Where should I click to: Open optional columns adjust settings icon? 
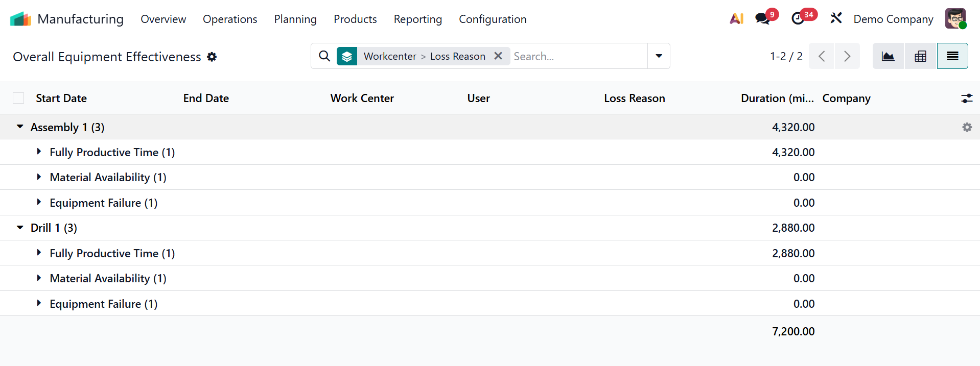pos(966,99)
